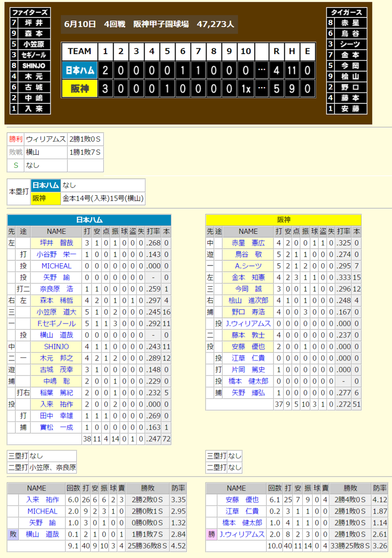Viewport: 392px width, 558px height.
Task: Open player link 矢野 輝弘
Action: [248, 393]
